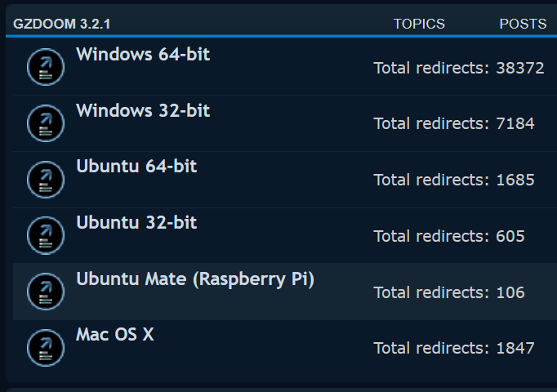Screen dimensions: 557x392
Task: Click the Ubuntu Mate Raspberry Pi redirect icon
Action: click(x=46, y=292)
